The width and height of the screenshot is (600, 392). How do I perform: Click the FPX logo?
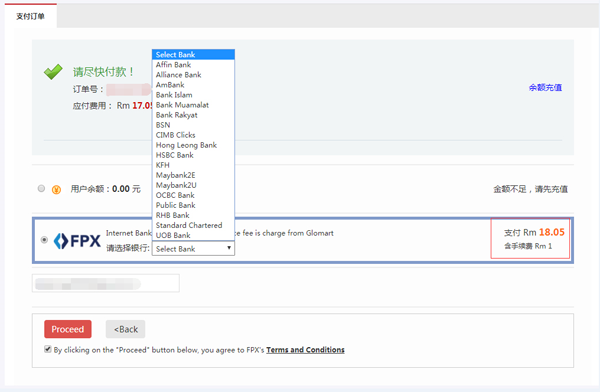click(77, 241)
